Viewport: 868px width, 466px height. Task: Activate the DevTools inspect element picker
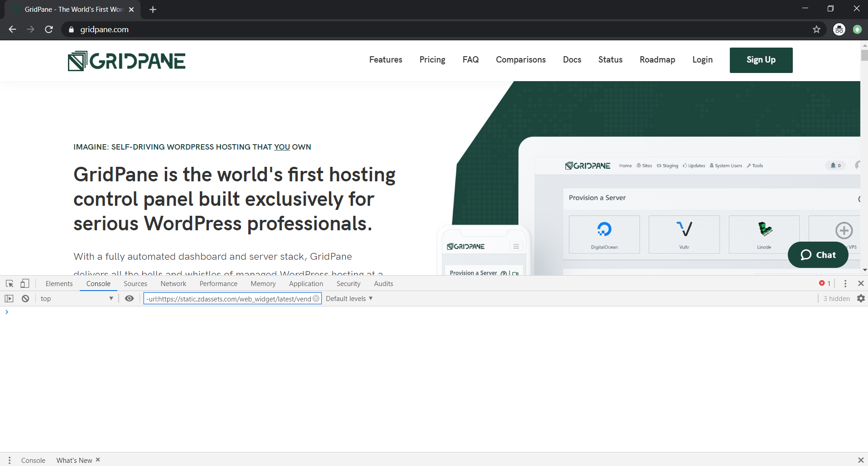(x=10, y=284)
